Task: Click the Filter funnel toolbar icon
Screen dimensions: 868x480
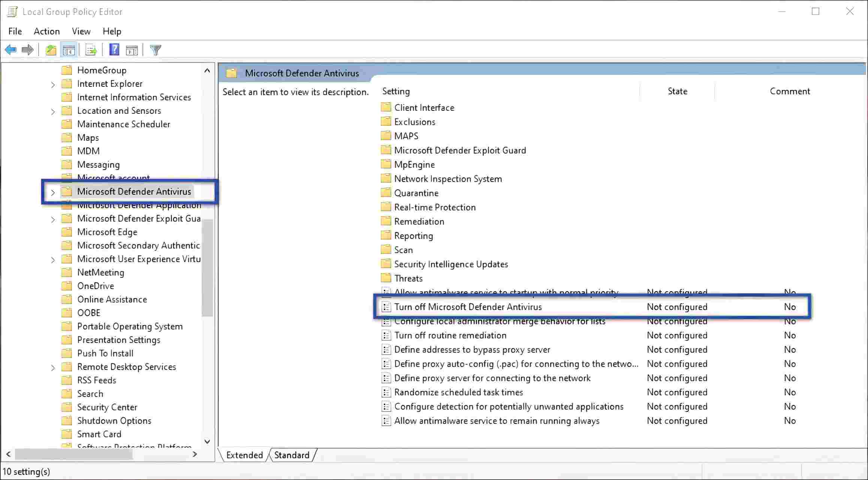Action: coord(156,50)
